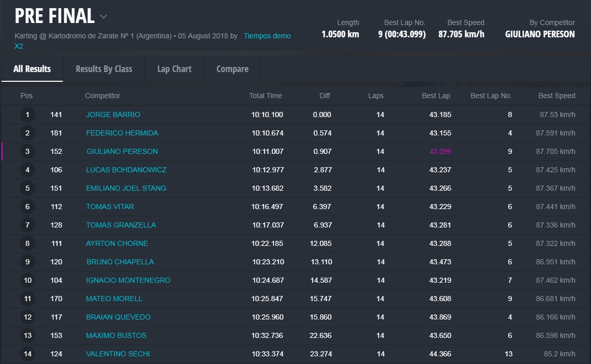Click the position 1 circle badge
This screenshot has height=364, width=591.
28,115
